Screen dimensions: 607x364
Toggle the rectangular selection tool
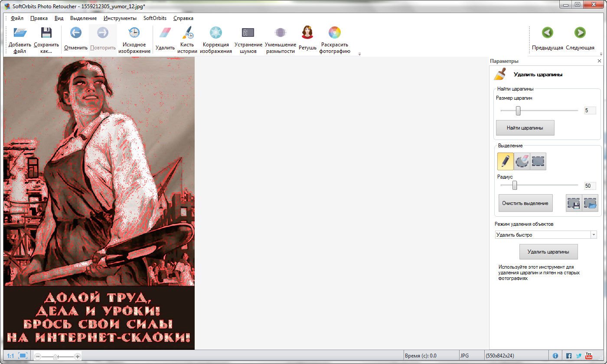click(x=538, y=161)
